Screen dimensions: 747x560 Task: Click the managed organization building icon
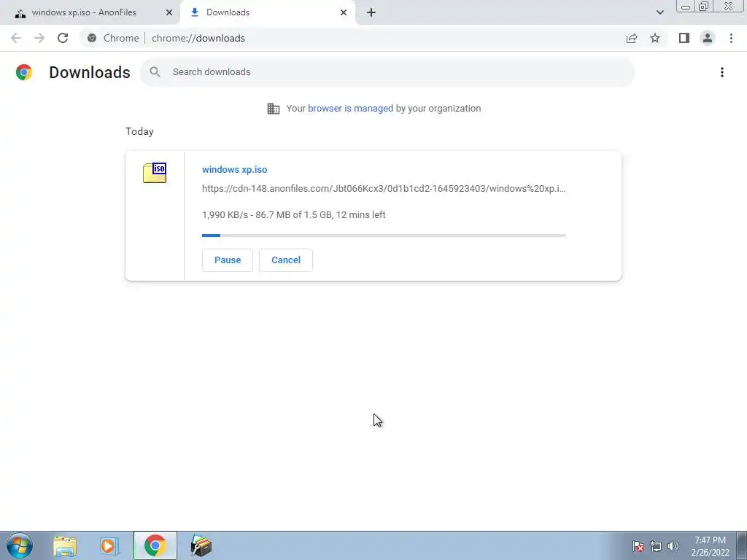pyautogui.click(x=274, y=109)
